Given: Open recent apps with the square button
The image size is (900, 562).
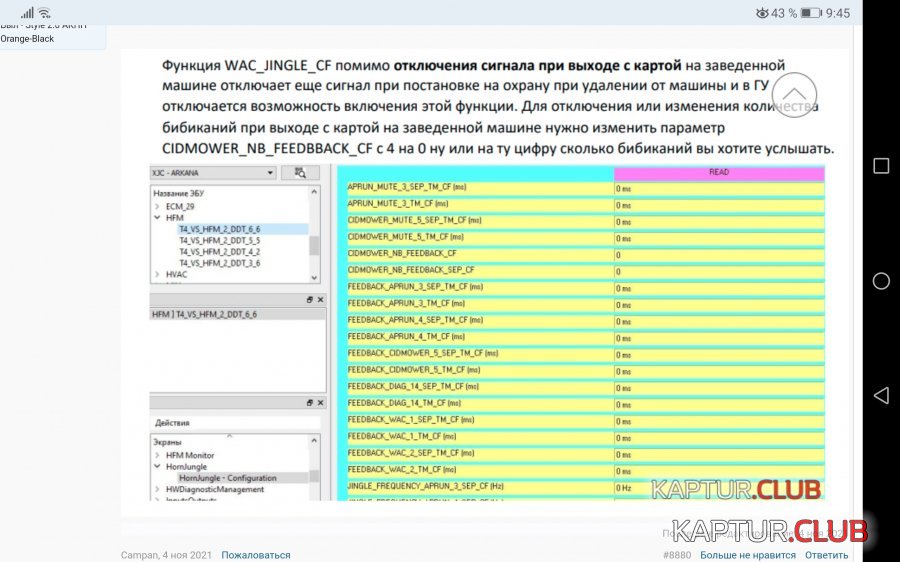Looking at the screenshot, I should 881,166.
